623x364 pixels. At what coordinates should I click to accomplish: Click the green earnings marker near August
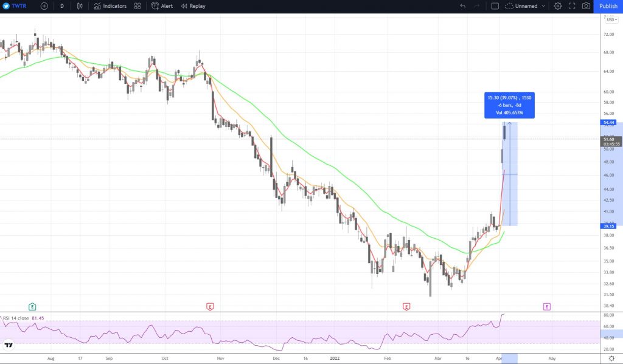[x=32, y=306]
